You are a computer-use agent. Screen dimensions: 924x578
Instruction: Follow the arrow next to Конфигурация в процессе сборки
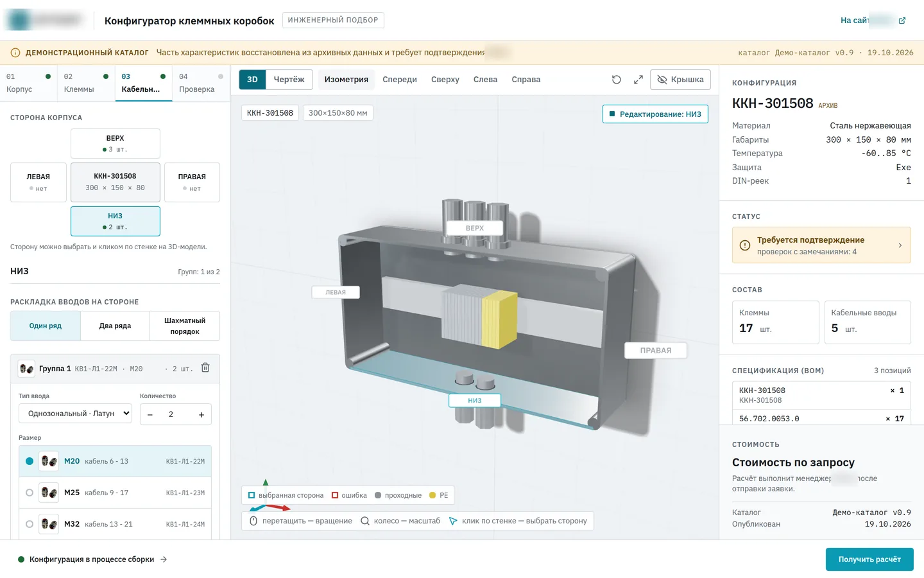click(x=164, y=559)
